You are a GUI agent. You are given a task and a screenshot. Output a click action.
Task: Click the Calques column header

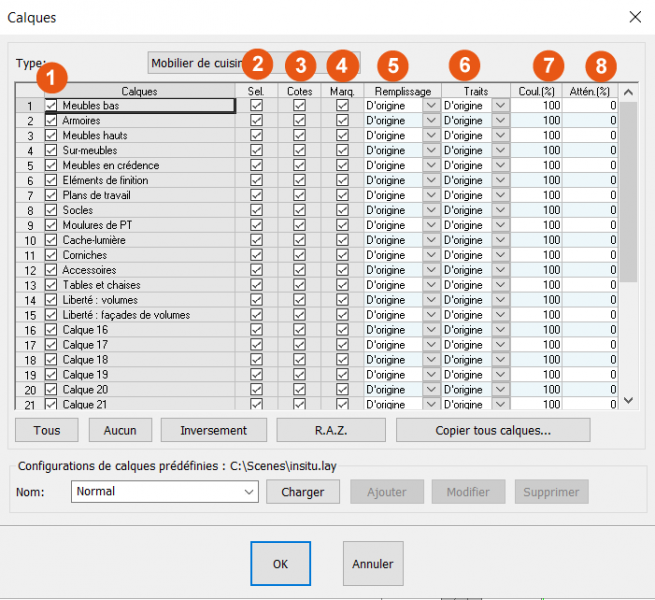click(139, 91)
